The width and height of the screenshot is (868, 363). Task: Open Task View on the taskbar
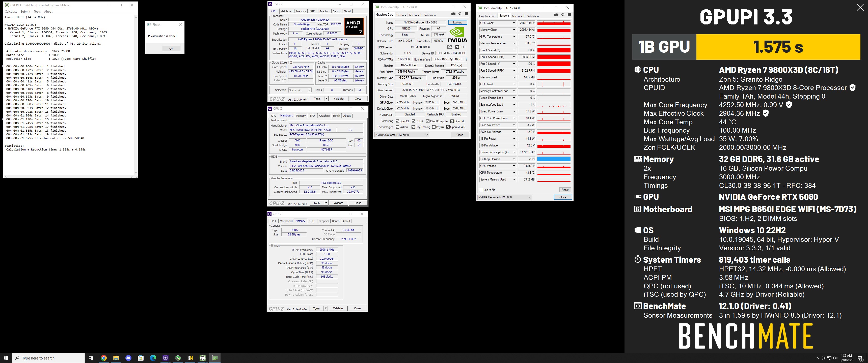point(91,358)
